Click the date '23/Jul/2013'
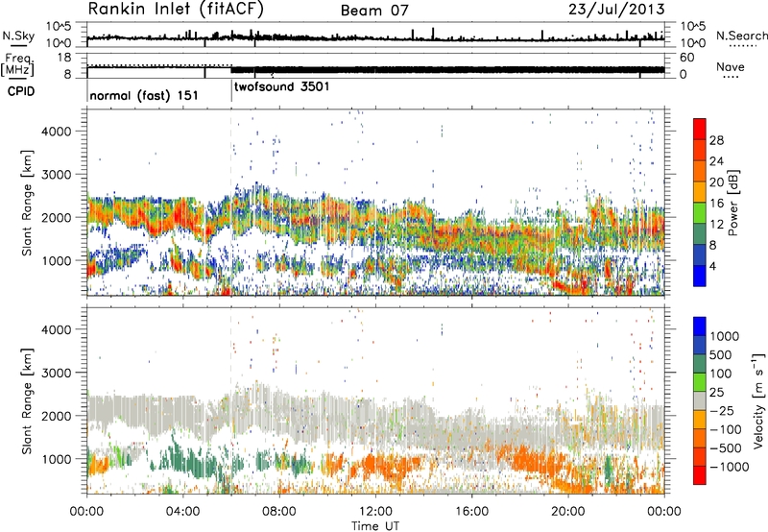 tap(616, 10)
